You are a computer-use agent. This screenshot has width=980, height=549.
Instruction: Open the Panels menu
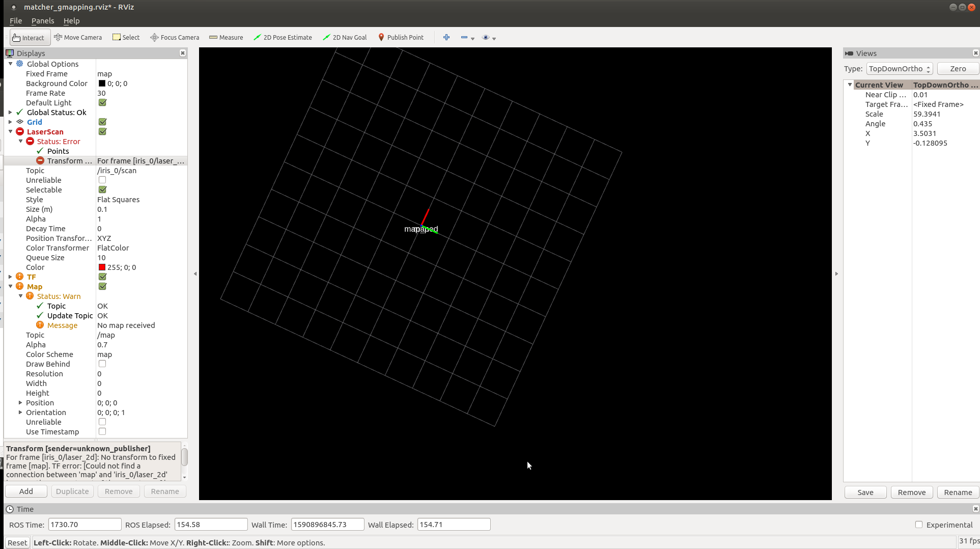42,21
